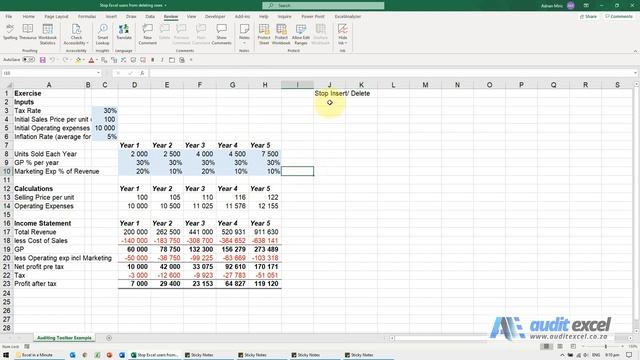Switch to Normal view icon
The width and height of the screenshot is (640, 360).
546,347
